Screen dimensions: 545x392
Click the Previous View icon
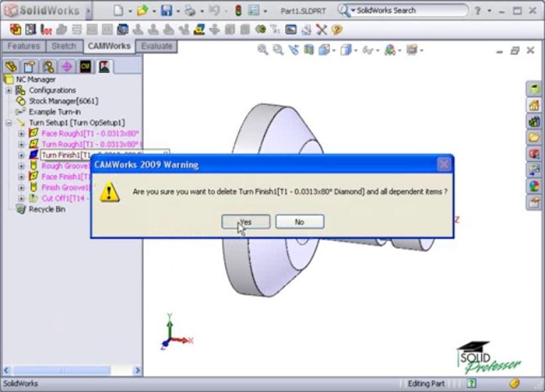pyautogui.click(x=294, y=50)
